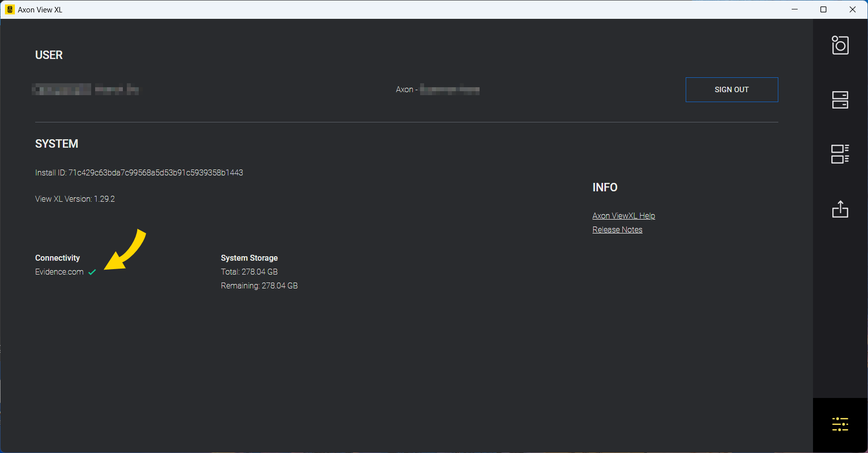Viewport: 868px width, 453px height.
Task: Maximize the Axon View XL window
Action: (x=823, y=9)
